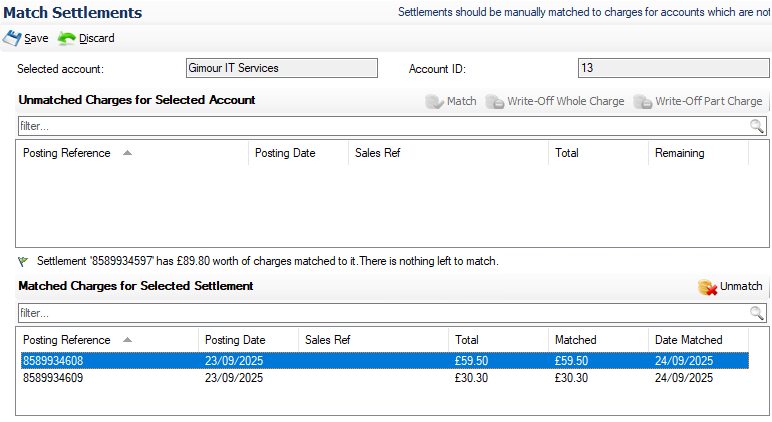Screen dimensions: 772x422
Task: Click Write-Off Whole Charge icon
Action: click(x=494, y=102)
